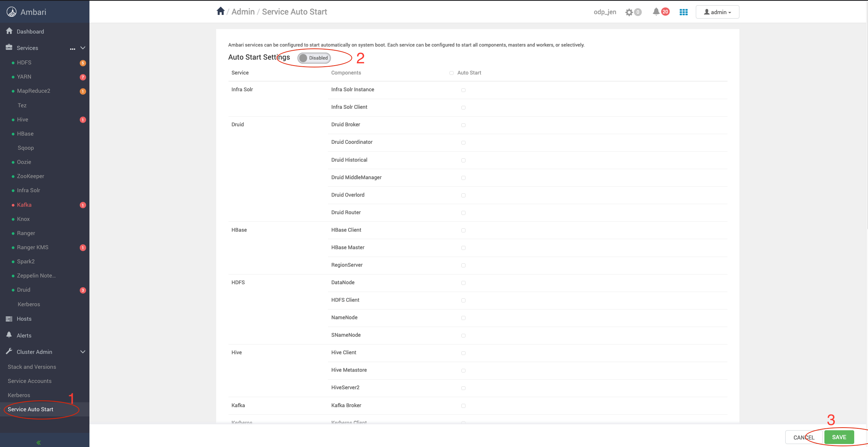Viewport: 868px width, 447px height.
Task: Click the Admin breadcrumb link
Action: point(243,12)
